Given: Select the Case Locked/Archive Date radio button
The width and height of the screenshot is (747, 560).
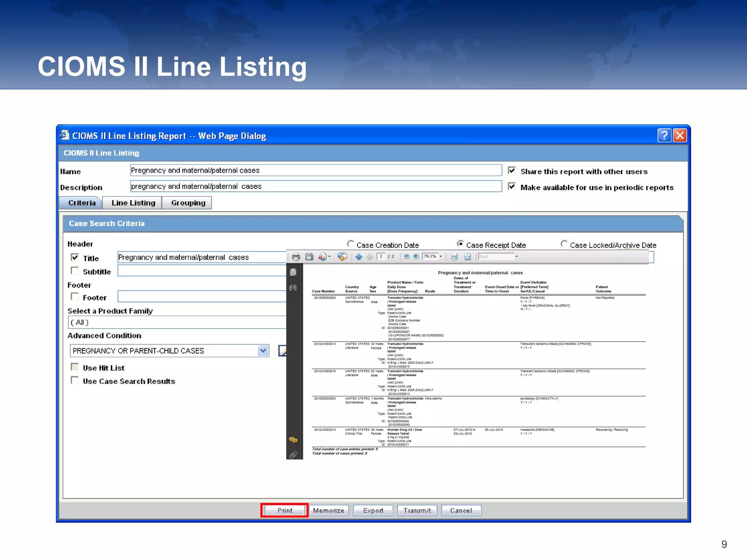Looking at the screenshot, I should click(x=564, y=244).
